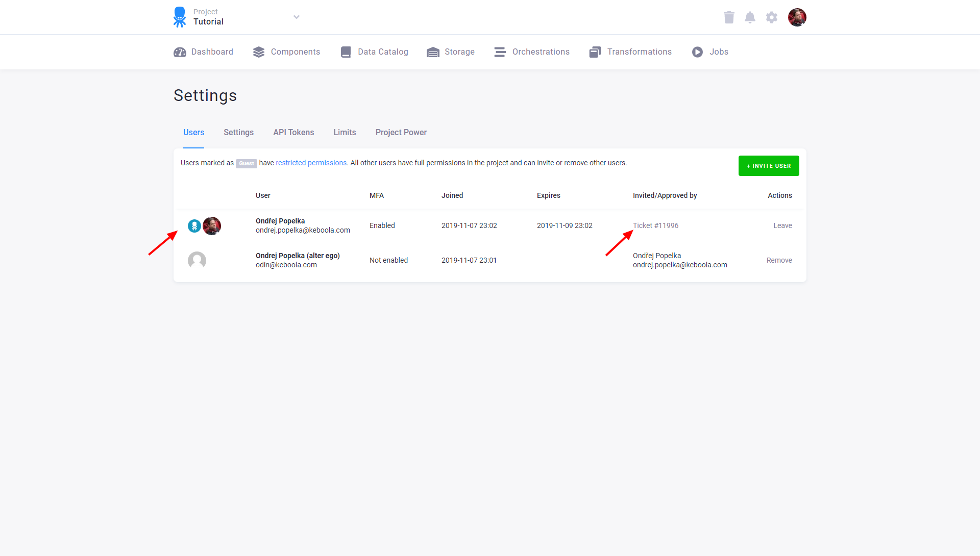Follow the restricted permissions link
This screenshot has width=980, height=556.
(x=311, y=163)
